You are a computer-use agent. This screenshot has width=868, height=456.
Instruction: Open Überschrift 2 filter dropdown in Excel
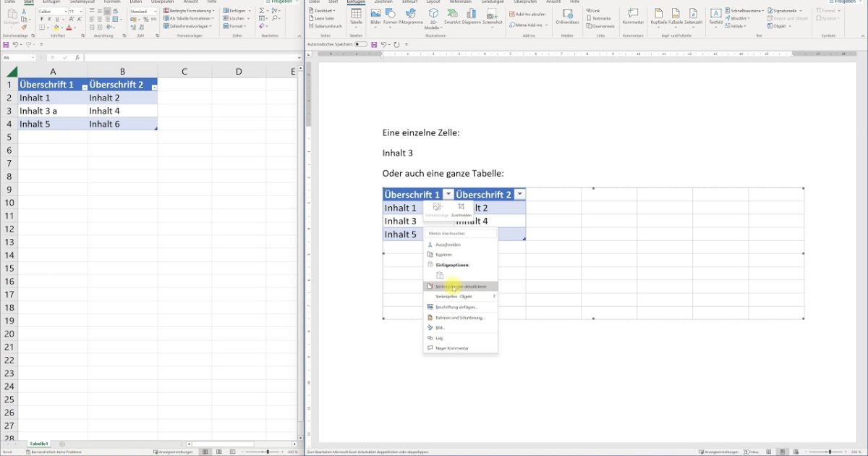[153, 87]
